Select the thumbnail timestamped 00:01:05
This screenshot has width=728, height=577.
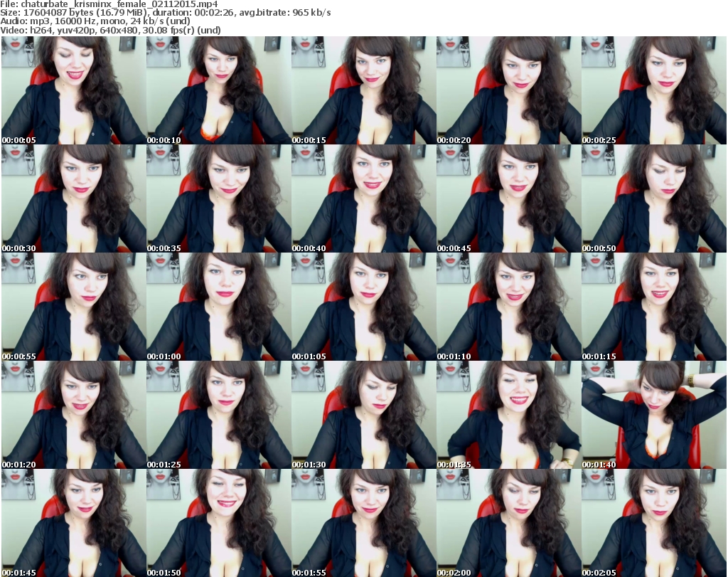tap(364, 307)
